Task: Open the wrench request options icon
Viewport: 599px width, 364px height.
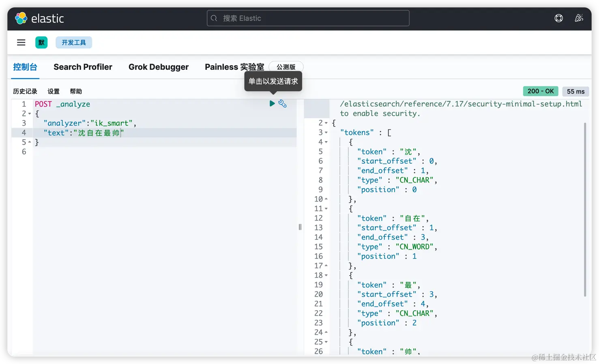Action: point(283,104)
